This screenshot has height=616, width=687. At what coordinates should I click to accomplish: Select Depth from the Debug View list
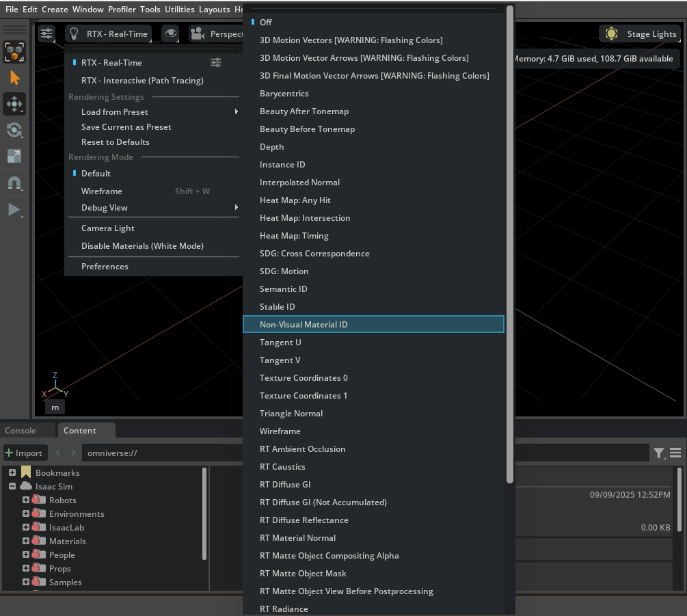pos(271,146)
